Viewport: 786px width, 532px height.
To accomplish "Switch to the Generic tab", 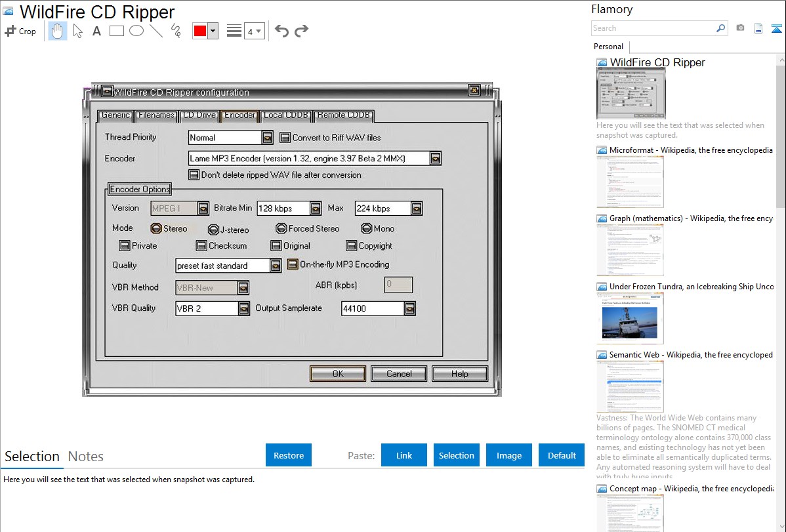I will point(115,115).
